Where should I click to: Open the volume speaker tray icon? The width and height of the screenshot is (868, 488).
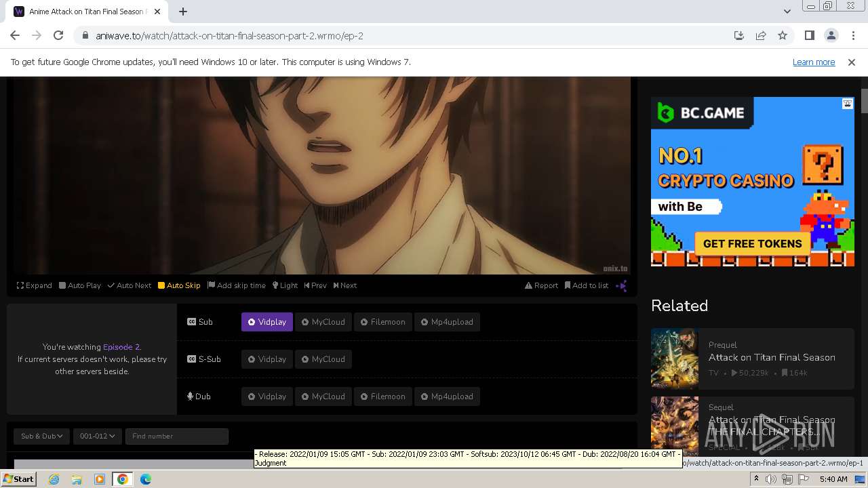[x=771, y=479]
